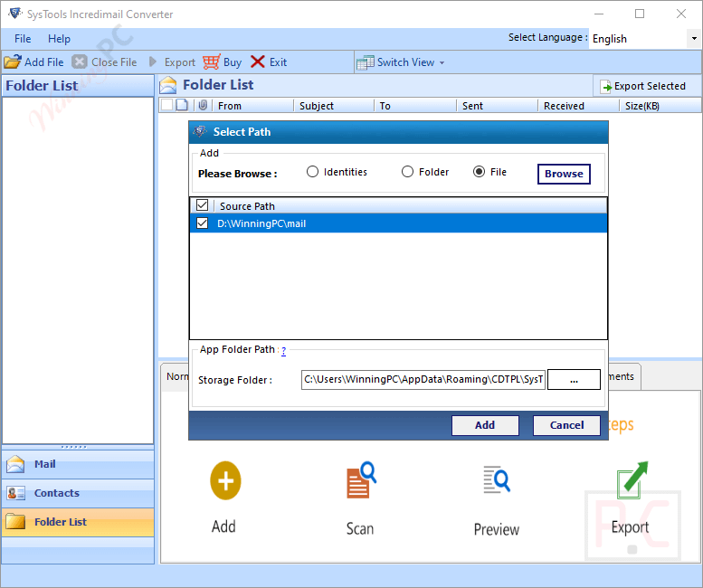Click the Browse button
This screenshot has height=588, width=703.
[x=564, y=174]
